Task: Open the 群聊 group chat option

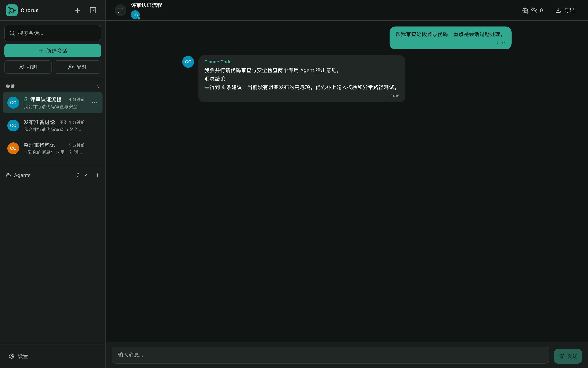Action: click(x=28, y=67)
